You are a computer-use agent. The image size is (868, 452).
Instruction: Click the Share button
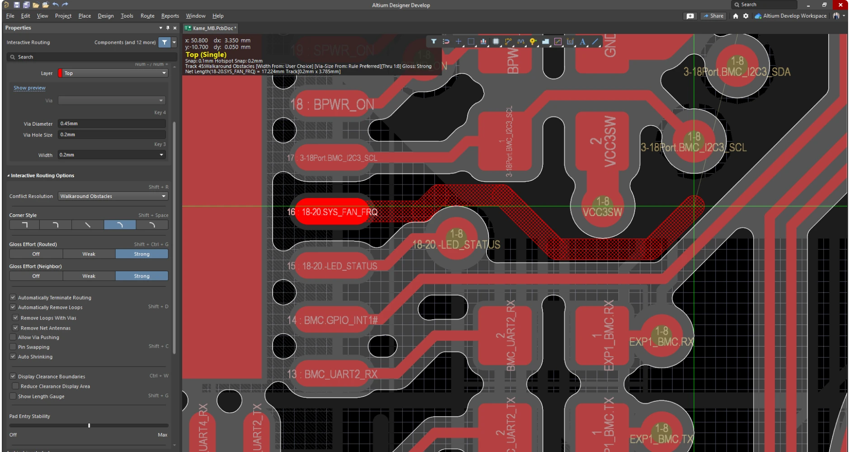[713, 16]
